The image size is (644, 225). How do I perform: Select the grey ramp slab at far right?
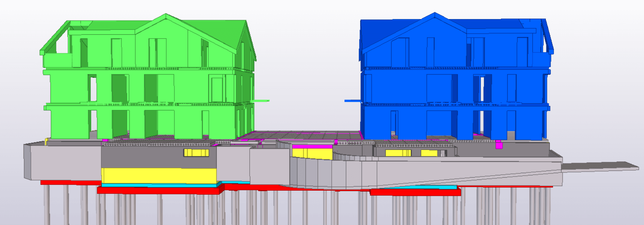[x=600, y=167]
